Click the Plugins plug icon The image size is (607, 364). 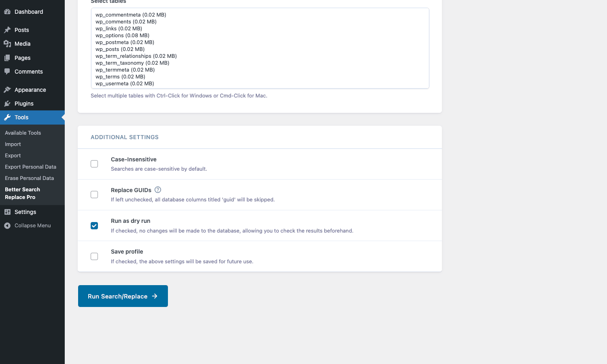(7, 104)
